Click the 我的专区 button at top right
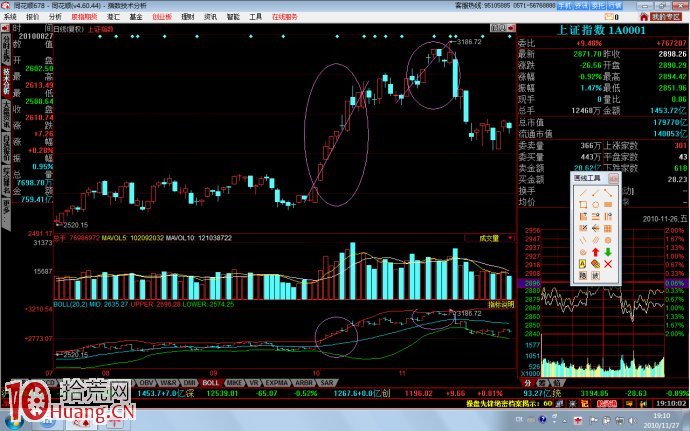The height and width of the screenshot is (431, 690). pos(666,17)
